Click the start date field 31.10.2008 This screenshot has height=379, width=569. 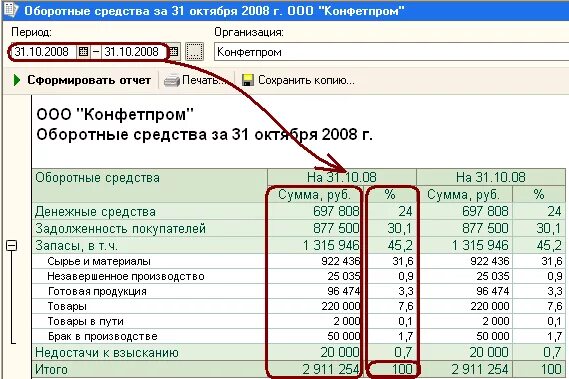43,52
